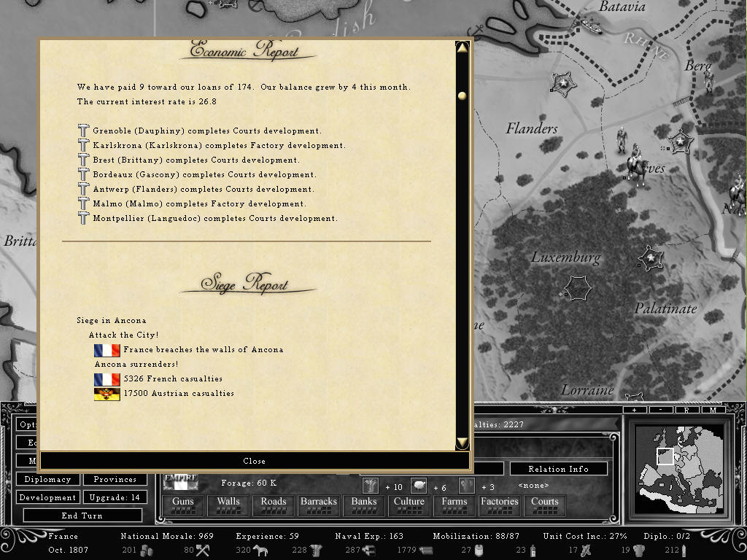Image resolution: width=747 pixels, height=560 pixels.
Task: Click the 'Siege in Ancona' line
Action: click(x=112, y=321)
